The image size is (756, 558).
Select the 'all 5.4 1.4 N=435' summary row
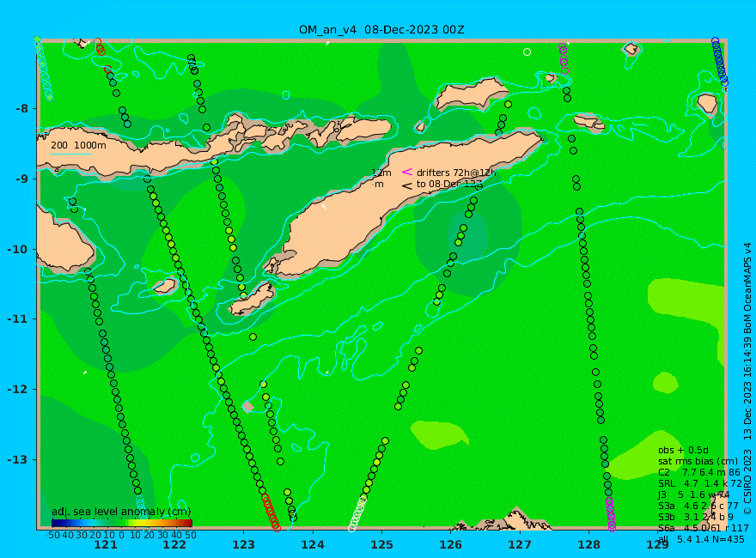(x=701, y=539)
